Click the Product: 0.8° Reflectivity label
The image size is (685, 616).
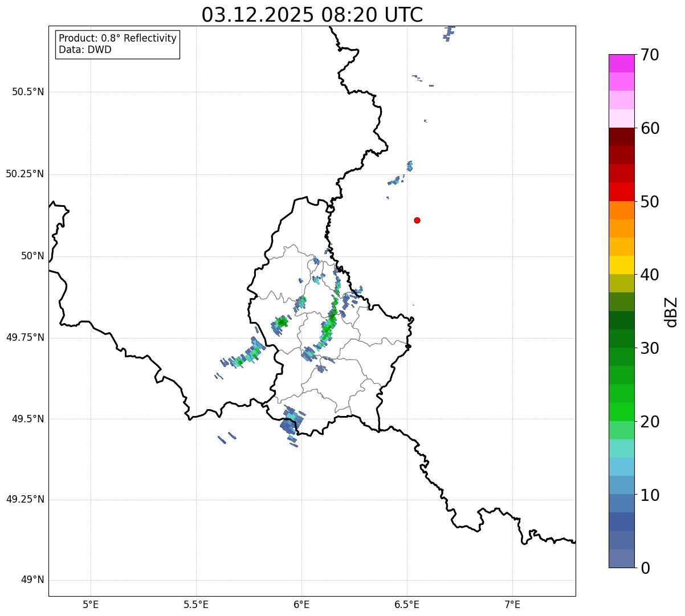coord(118,38)
